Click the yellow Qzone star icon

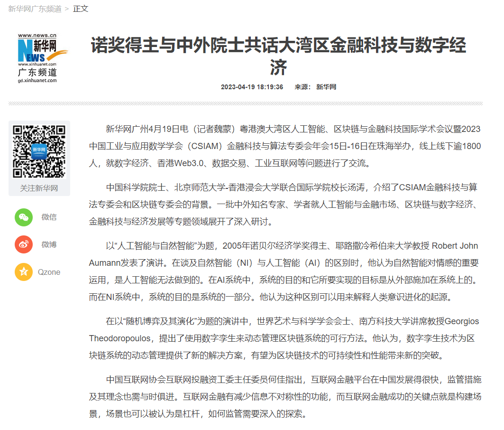click(x=24, y=272)
